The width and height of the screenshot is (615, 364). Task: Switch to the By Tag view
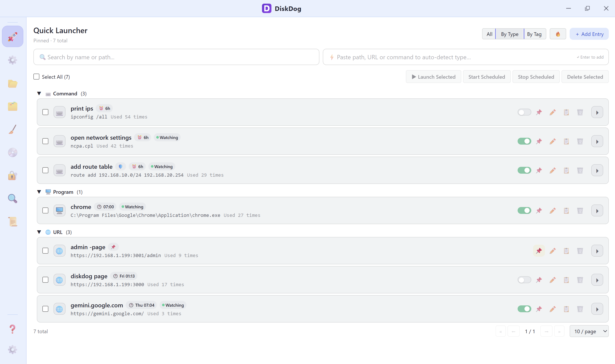click(x=535, y=34)
